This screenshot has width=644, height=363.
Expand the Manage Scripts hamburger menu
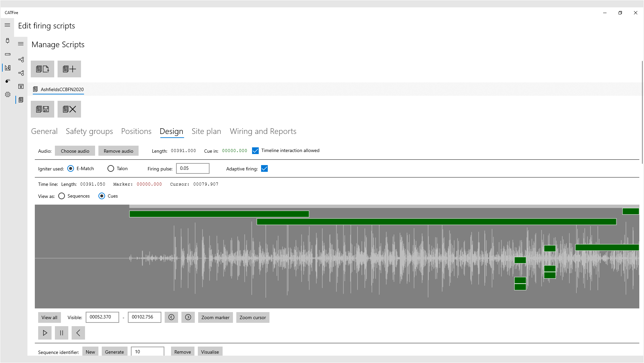click(21, 44)
